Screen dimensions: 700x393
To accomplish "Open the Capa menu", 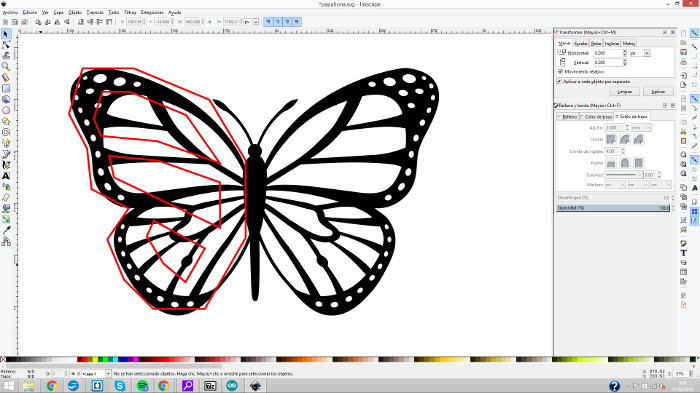I will [x=58, y=13].
